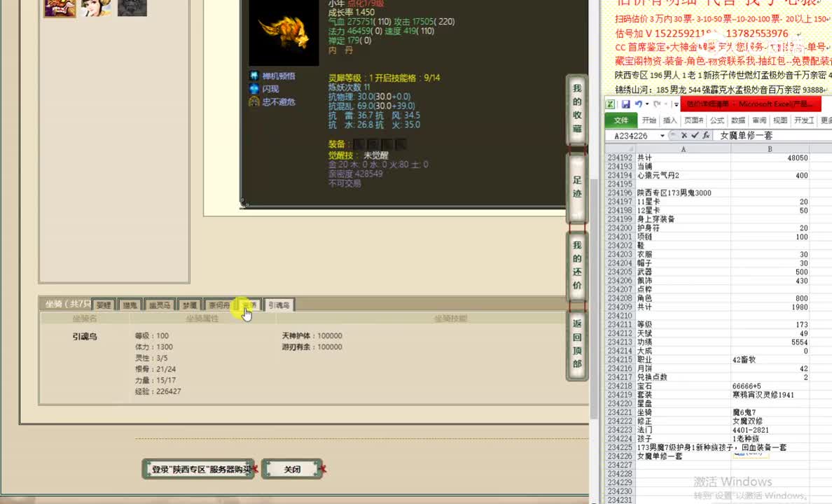The width and height of the screenshot is (832, 504).
Task: Switch to the 视图 ribbon tab
Action: pos(780,120)
